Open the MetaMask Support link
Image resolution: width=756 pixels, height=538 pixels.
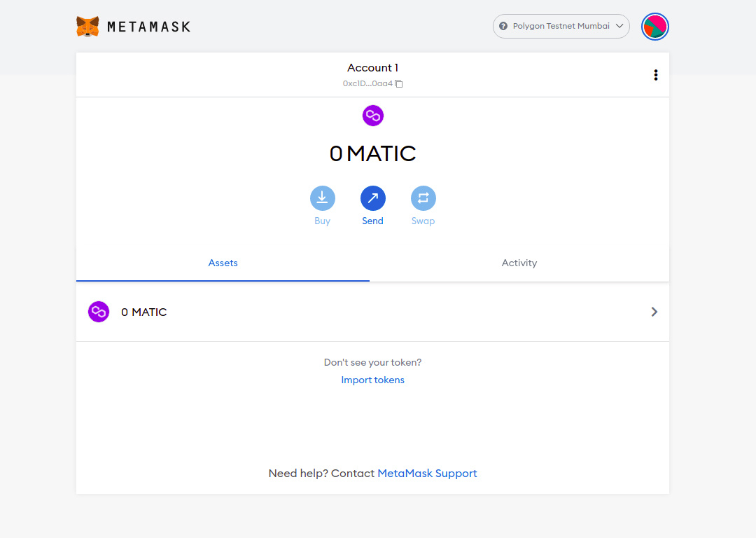(427, 474)
